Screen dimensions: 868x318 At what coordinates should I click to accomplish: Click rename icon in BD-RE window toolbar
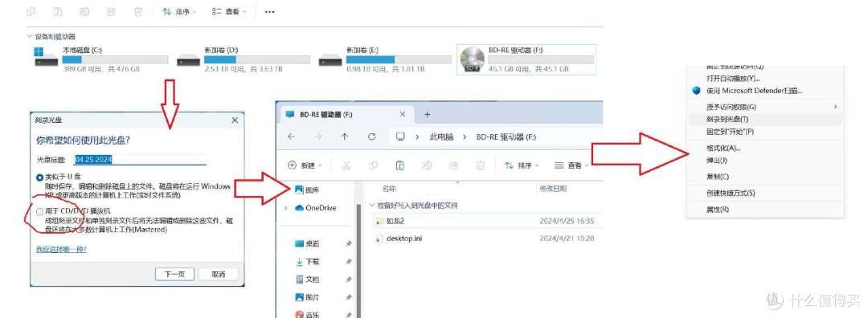coord(427,165)
